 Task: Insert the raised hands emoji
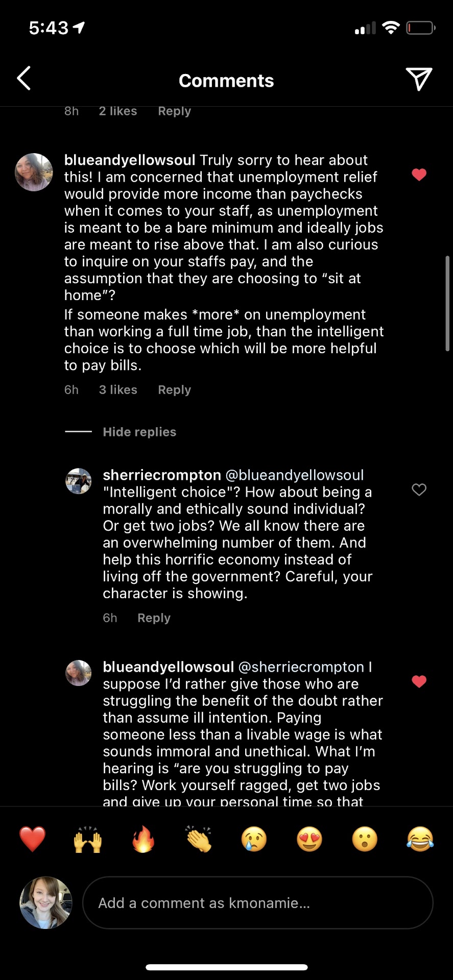point(88,839)
